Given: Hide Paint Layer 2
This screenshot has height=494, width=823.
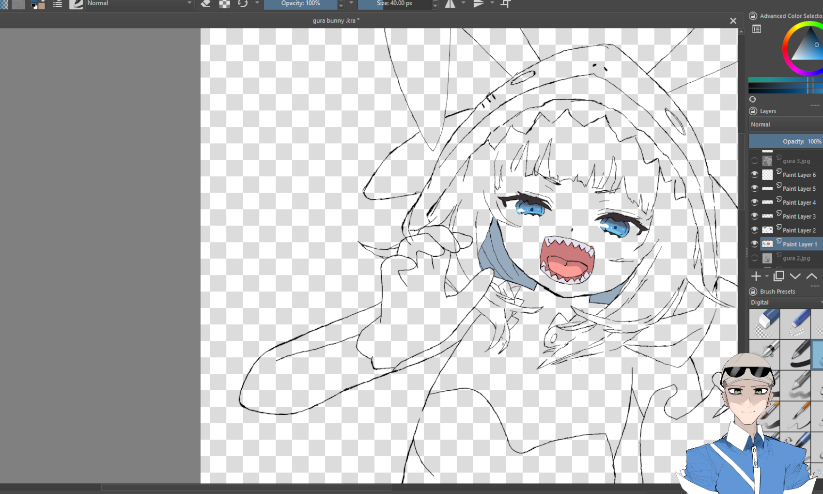Looking at the screenshot, I should pos(754,229).
